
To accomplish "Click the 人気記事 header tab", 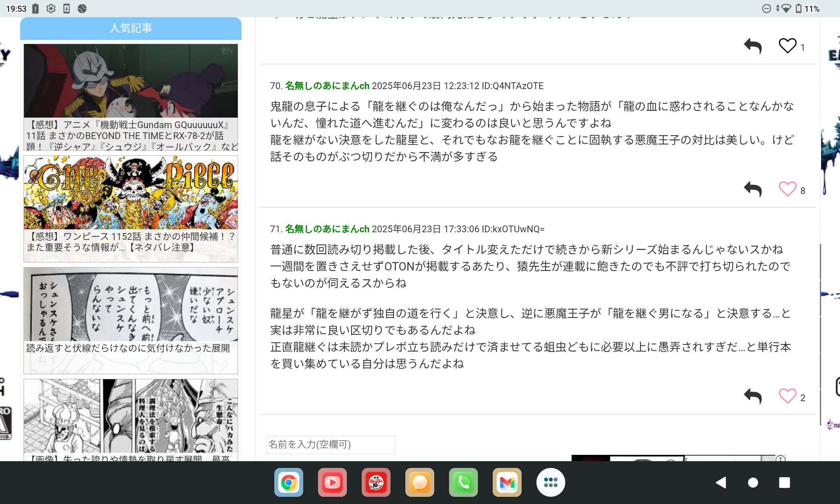I will click(131, 28).
